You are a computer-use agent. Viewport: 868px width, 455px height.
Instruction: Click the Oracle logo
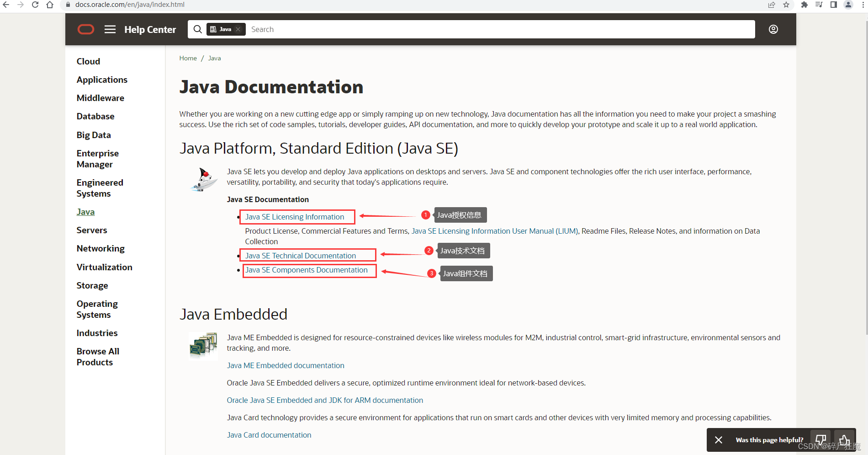point(86,29)
